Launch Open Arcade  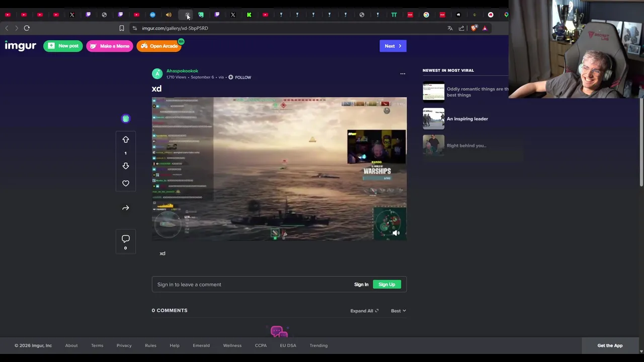pyautogui.click(x=159, y=46)
